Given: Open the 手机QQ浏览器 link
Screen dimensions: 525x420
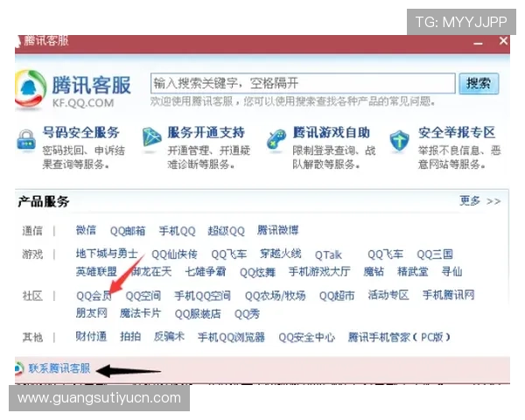Looking at the screenshot, I should [231, 337].
